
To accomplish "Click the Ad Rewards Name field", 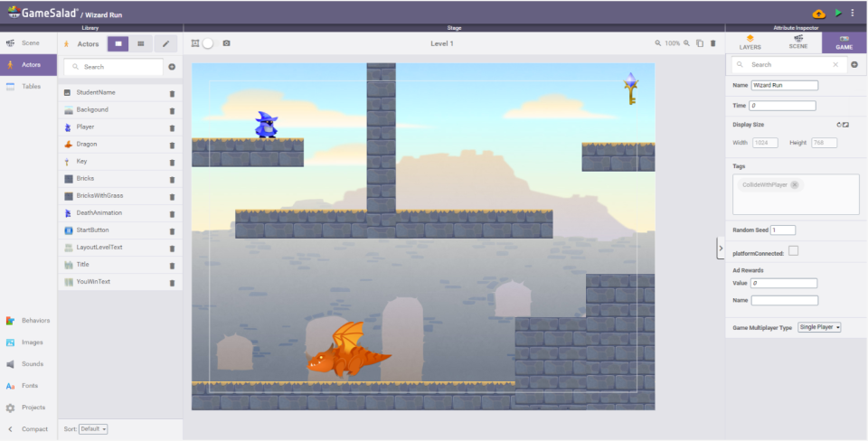I will 785,300.
